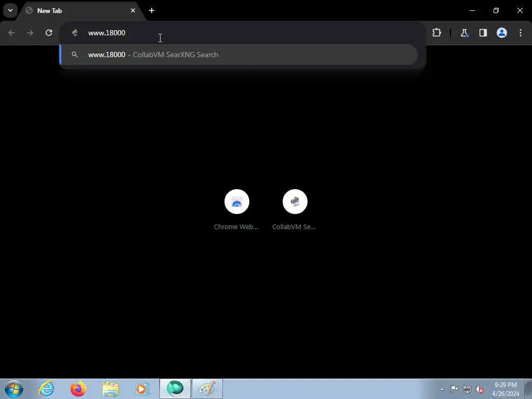
Task: Open the profile avatar menu
Action: 502,33
